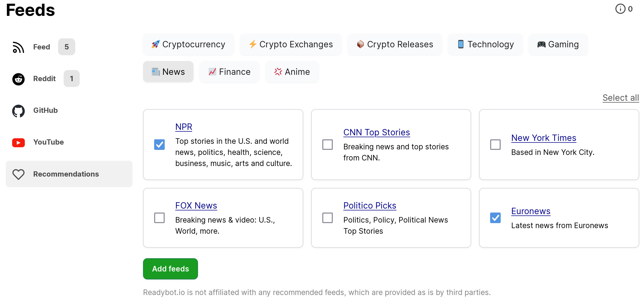Uncheck the NPR feed checkbox

tap(159, 145)
